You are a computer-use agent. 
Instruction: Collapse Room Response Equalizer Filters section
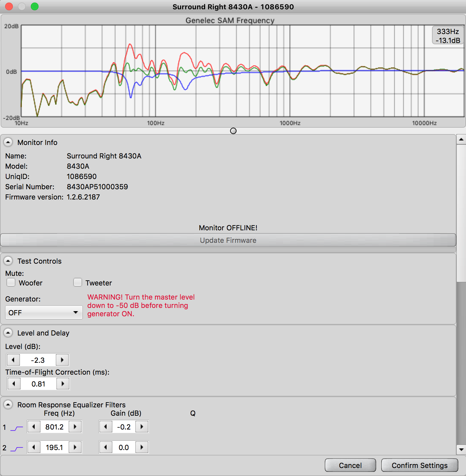tap(8, 405)
